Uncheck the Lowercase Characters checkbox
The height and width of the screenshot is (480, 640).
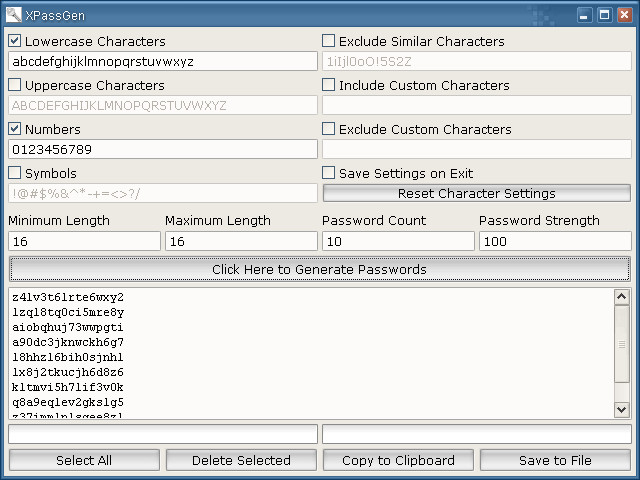click(x=15, y=41)
